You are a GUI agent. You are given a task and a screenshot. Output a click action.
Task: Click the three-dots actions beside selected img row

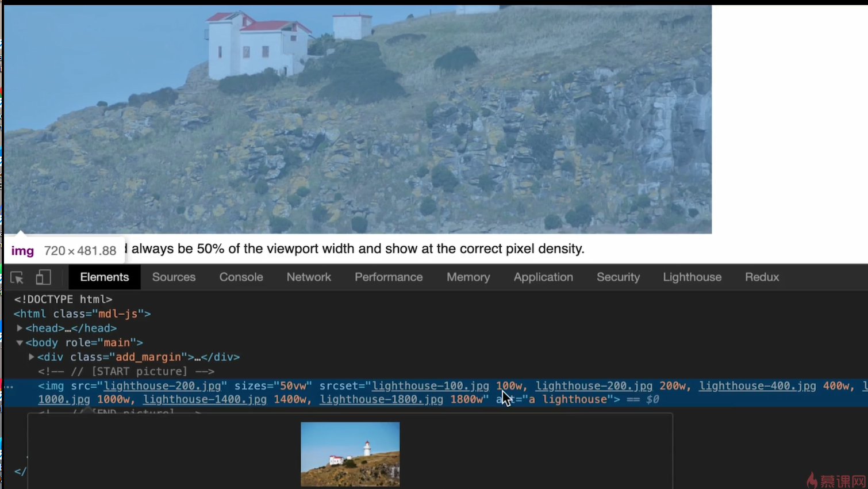tap(9, 387)
